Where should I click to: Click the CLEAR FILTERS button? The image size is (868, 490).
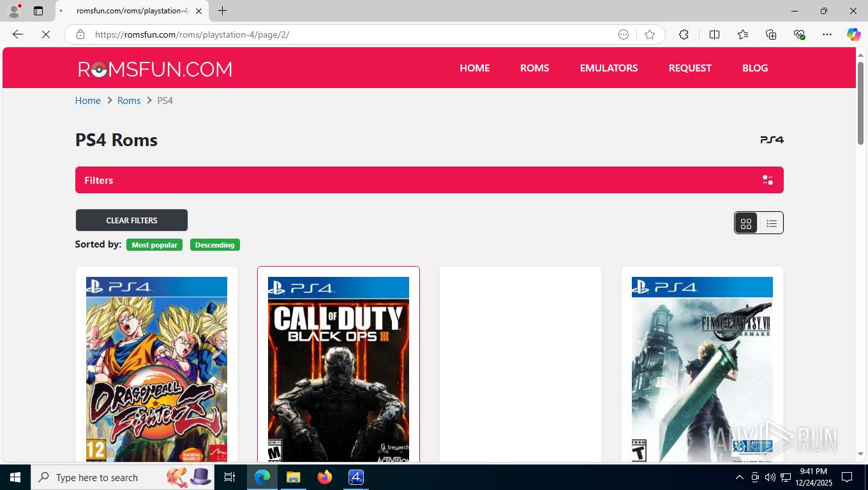point(131,220)
